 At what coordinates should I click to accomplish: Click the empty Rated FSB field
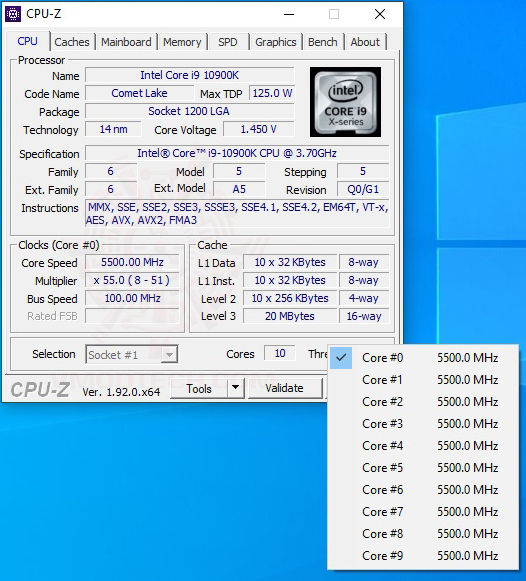click(x=132, y=316)
